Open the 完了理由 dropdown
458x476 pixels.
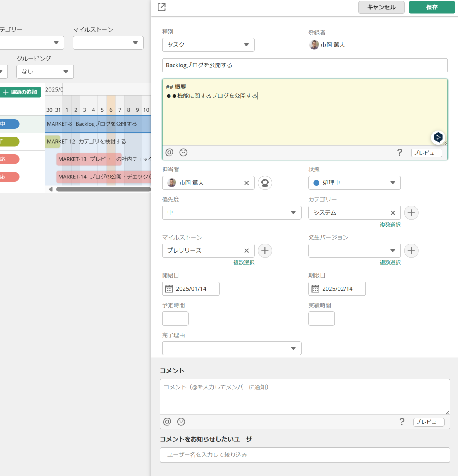[232, 348]
